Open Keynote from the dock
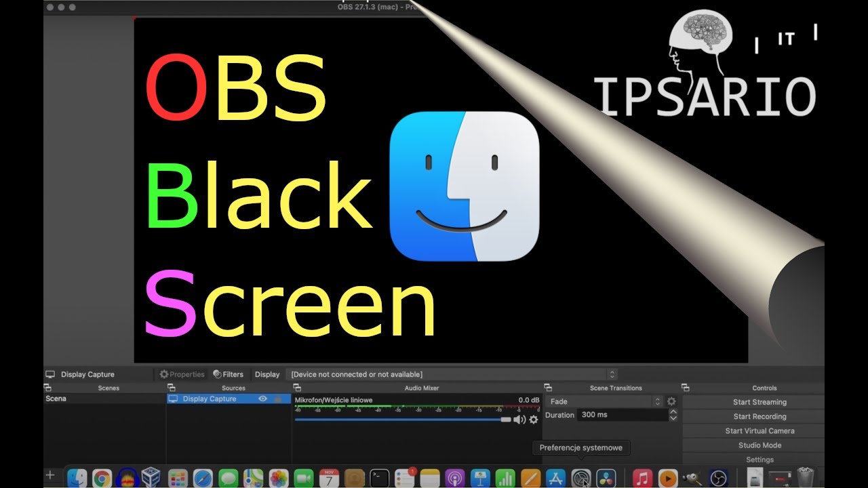 (x=480, y=478)
